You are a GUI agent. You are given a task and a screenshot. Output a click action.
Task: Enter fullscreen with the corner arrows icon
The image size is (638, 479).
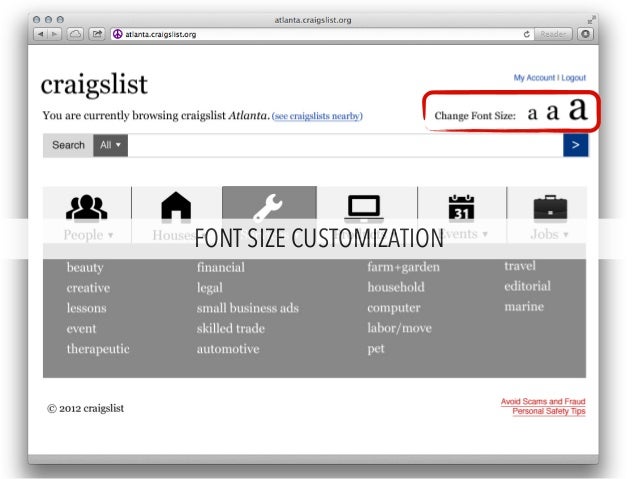click(591, 19)
